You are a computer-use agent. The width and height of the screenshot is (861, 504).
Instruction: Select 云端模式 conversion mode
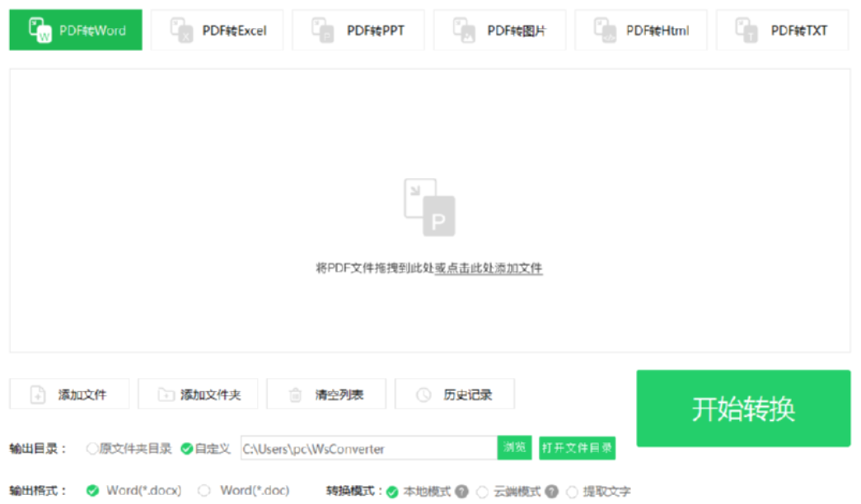[x=508, y=492]
